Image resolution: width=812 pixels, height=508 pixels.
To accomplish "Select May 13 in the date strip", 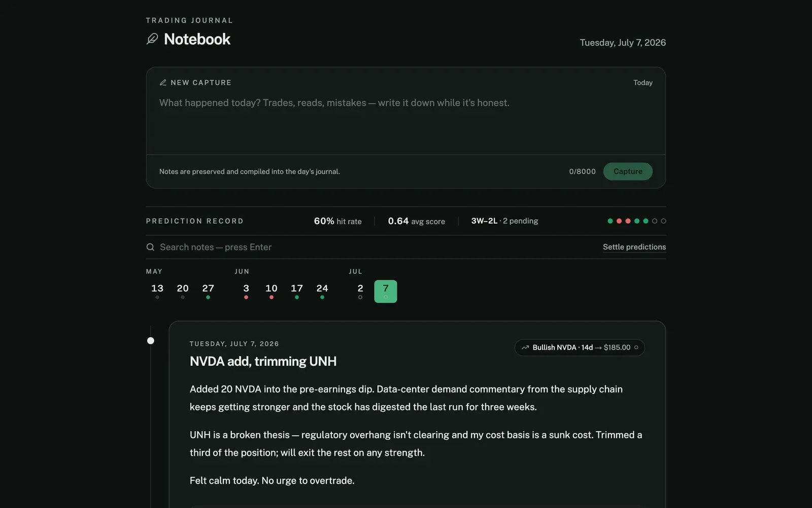I will (157, 291).
